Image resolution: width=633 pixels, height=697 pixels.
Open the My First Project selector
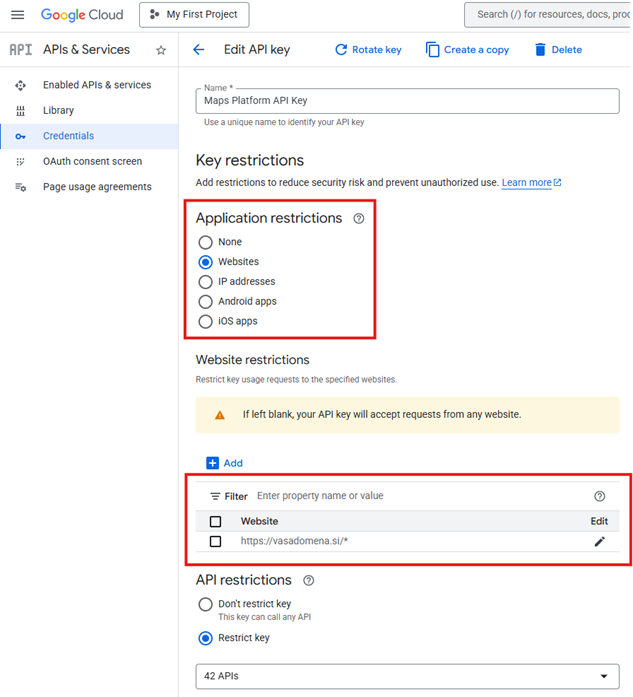(x=194, y=15)
